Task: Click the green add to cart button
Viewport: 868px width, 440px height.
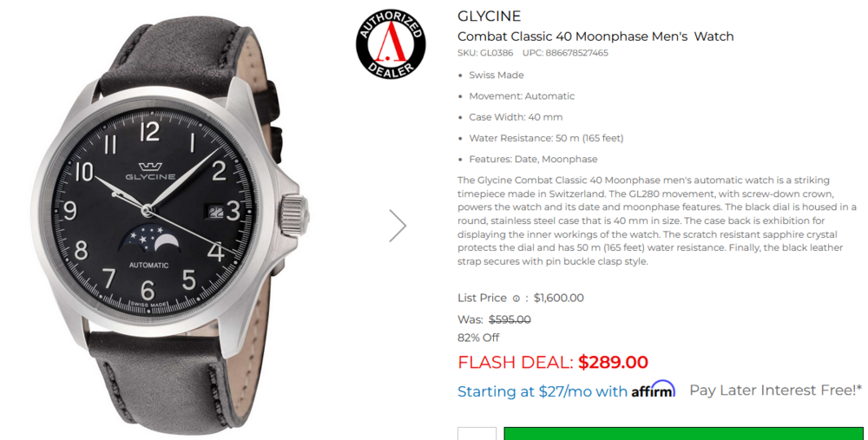Action: pyautogui.click(x=684, y=433)
